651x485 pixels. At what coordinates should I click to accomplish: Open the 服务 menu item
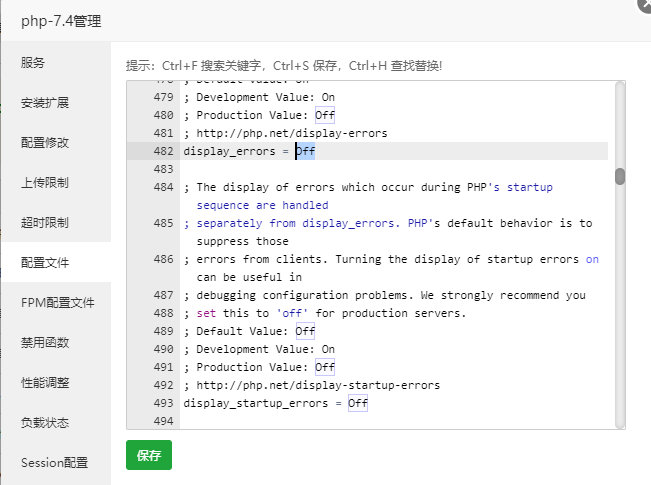tap(33, 63)
